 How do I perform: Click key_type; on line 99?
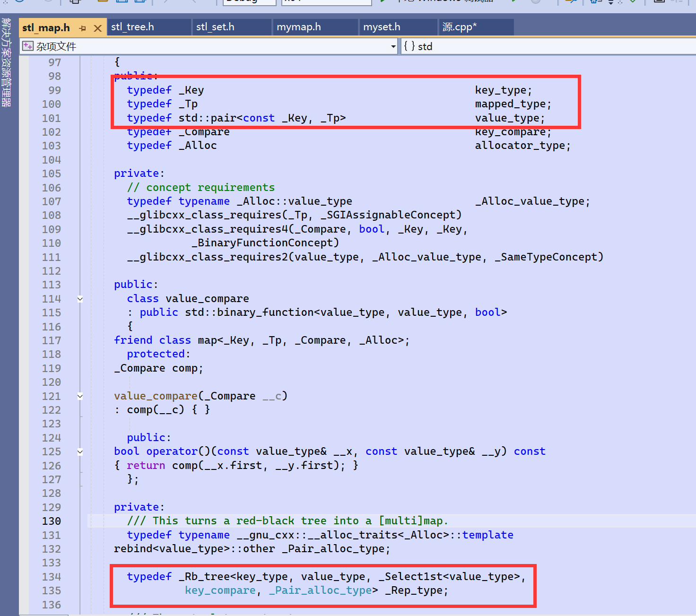point(504,90)
